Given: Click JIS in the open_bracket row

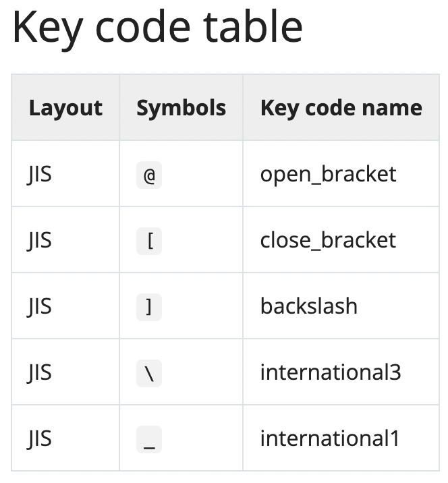Looking at the screenshot, I should coord(40,174).
